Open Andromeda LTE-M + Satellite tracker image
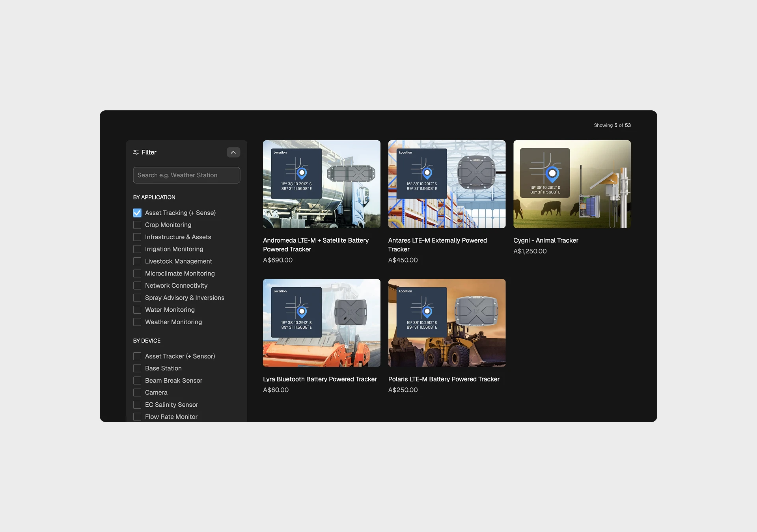This screenshot has height=532, width=757. (x=321, y=184)
